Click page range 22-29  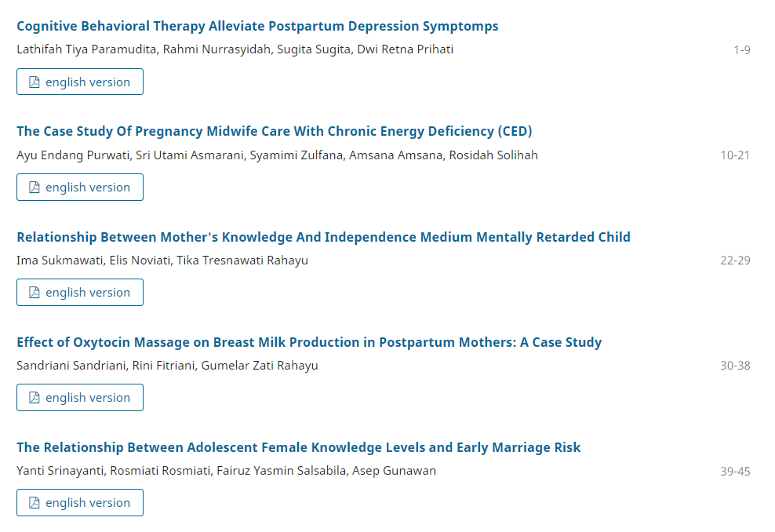(x=735, y=261)
